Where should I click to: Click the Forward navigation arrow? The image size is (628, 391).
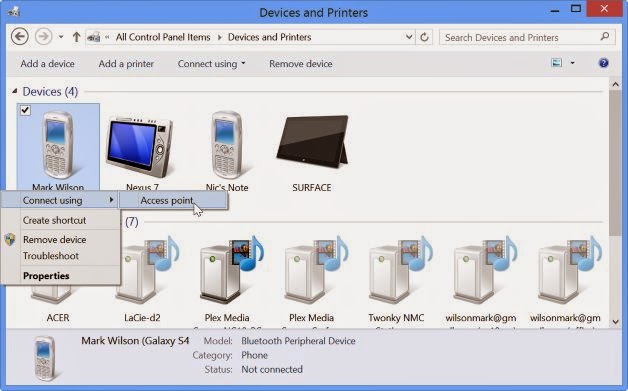[43, 37]
